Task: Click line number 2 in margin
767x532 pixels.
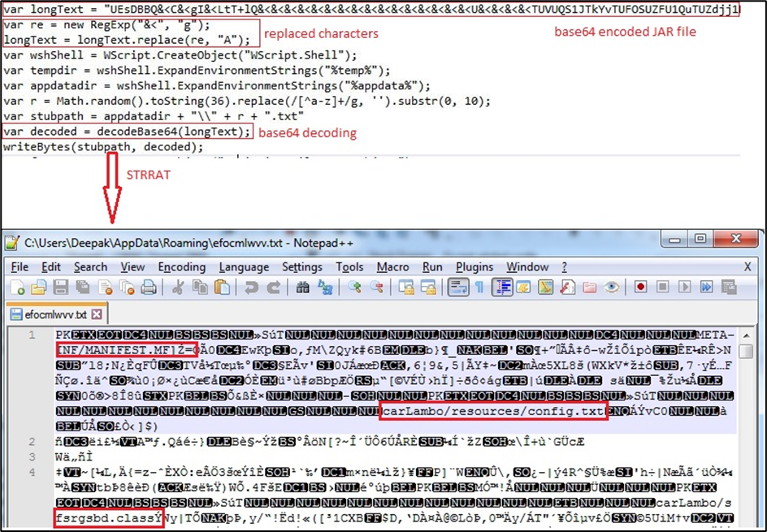Action: (x=32, y=442)
